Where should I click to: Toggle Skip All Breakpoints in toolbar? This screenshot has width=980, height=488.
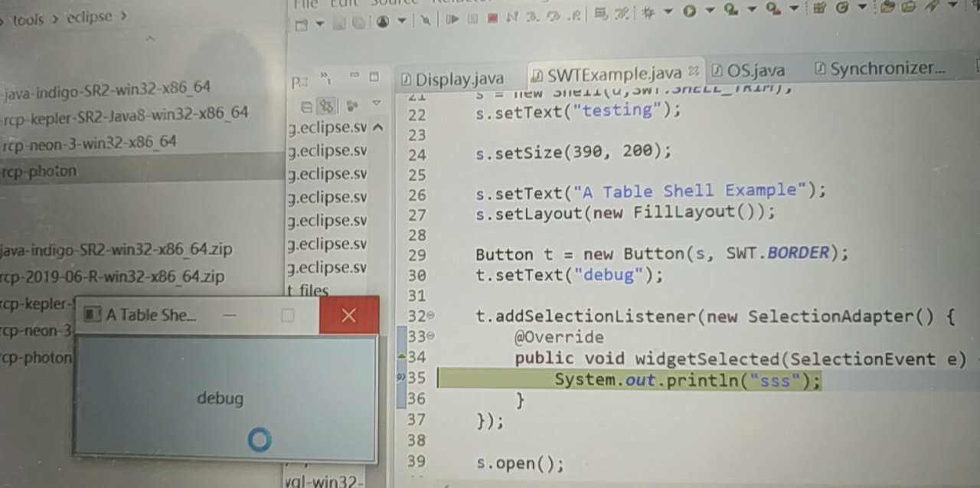(x=425, y=20)
